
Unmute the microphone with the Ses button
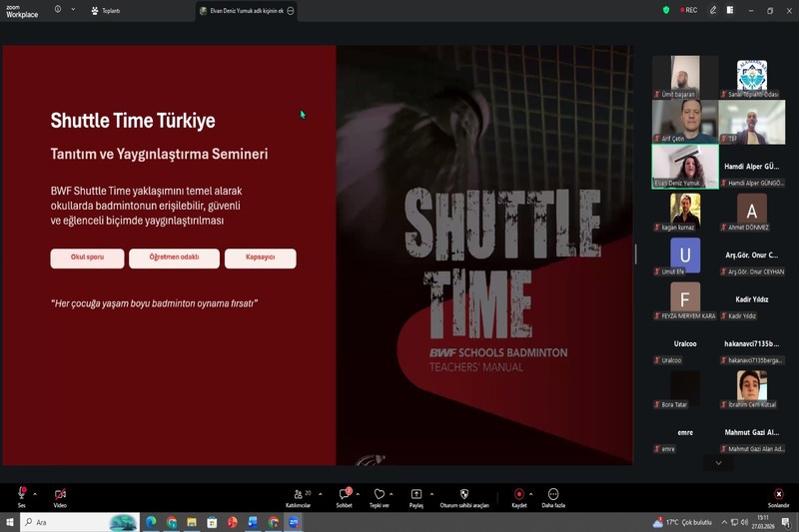21,495
